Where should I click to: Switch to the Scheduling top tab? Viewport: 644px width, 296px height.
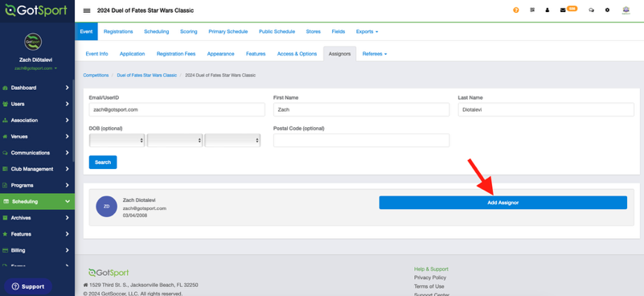(x=157, y=31)
